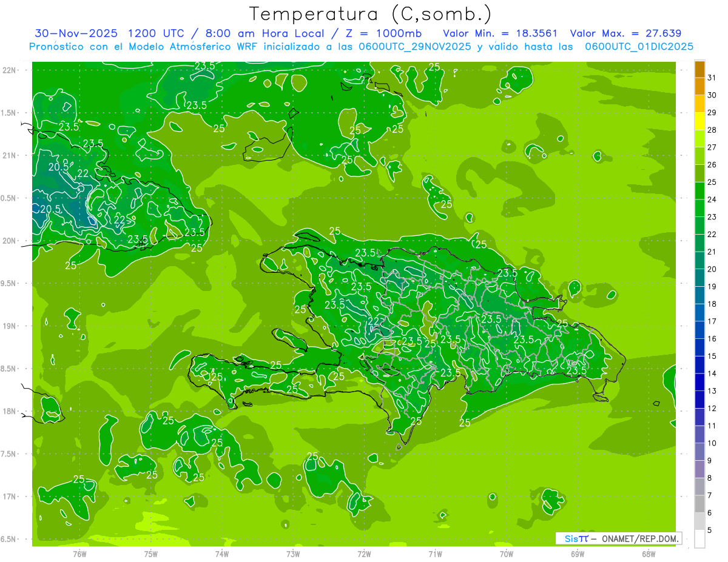This screenshot has width=728, height=562.
Task: Click the '20N' latitude axis label
Action: 9,241
